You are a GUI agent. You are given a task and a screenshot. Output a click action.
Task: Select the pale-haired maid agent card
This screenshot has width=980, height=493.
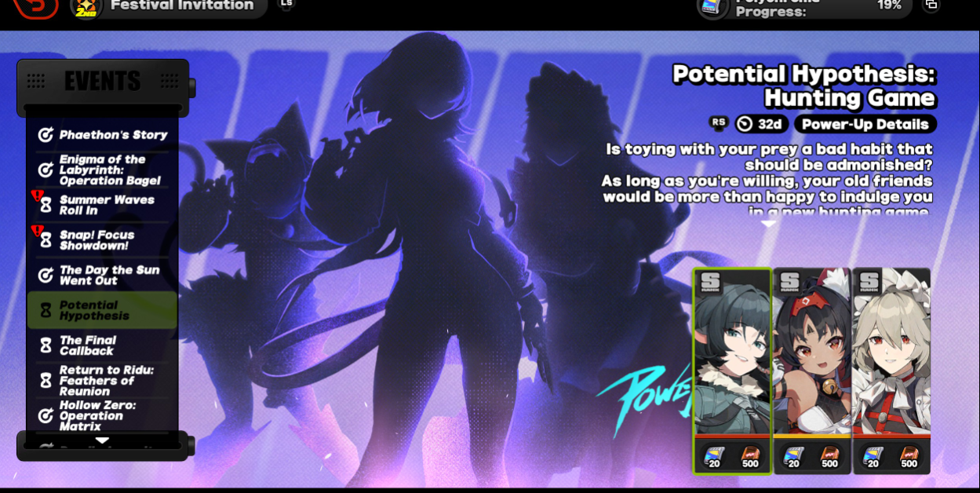click(x=891, y=371)
